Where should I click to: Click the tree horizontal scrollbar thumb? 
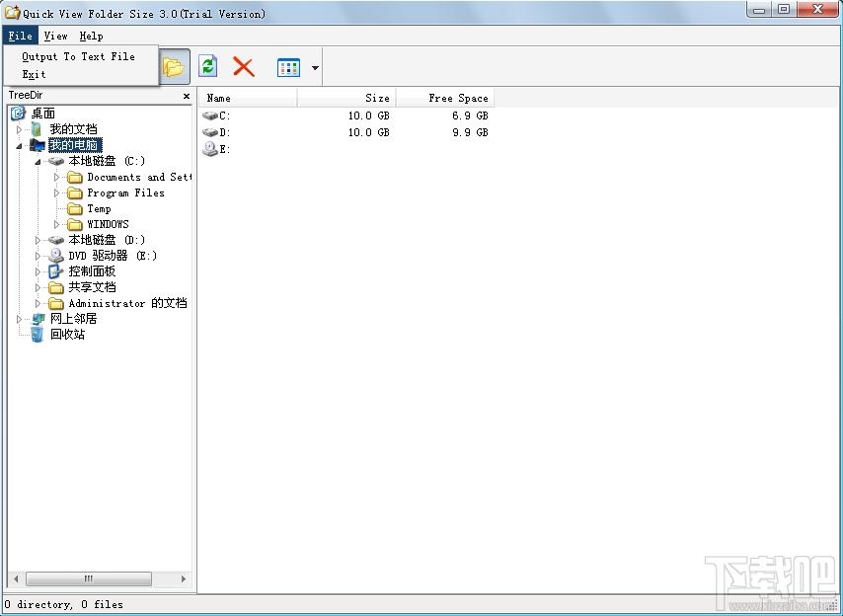89,578
